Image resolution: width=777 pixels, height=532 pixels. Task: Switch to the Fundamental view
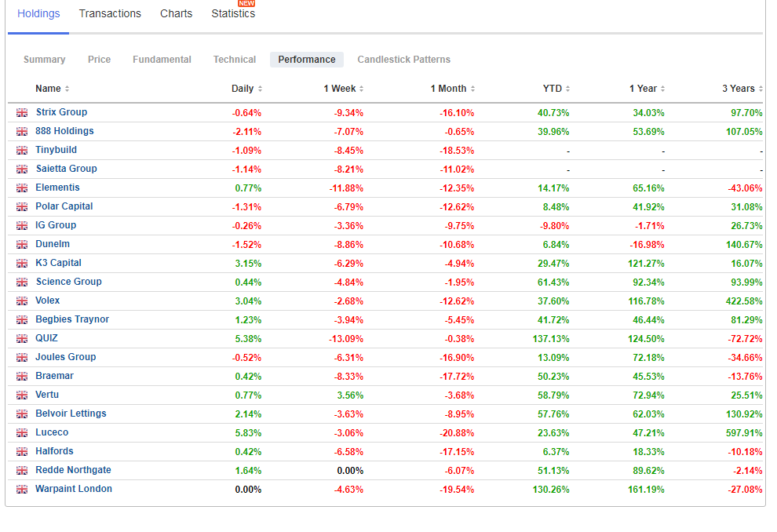(x=162, y=60)
